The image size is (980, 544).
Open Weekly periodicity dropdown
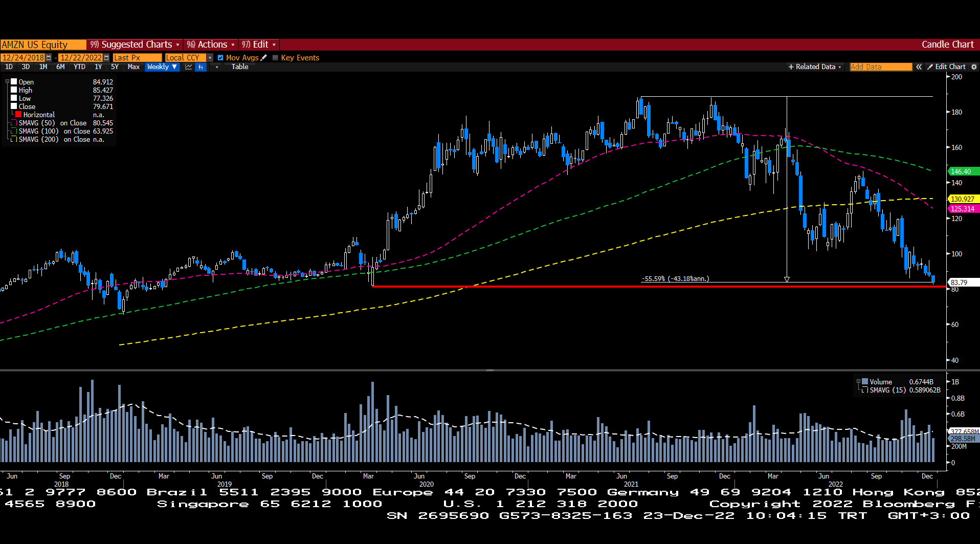click(x=162, y=67)
